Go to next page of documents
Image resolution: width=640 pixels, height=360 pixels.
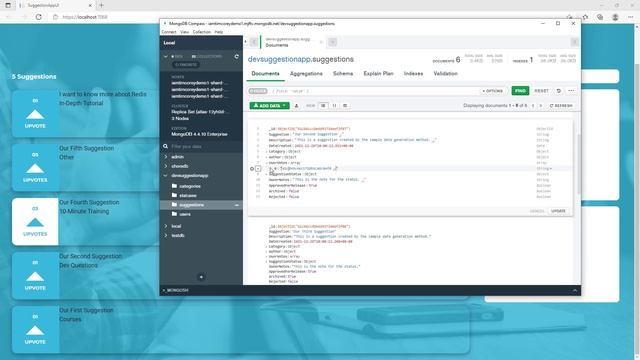[x=541, y=106]
